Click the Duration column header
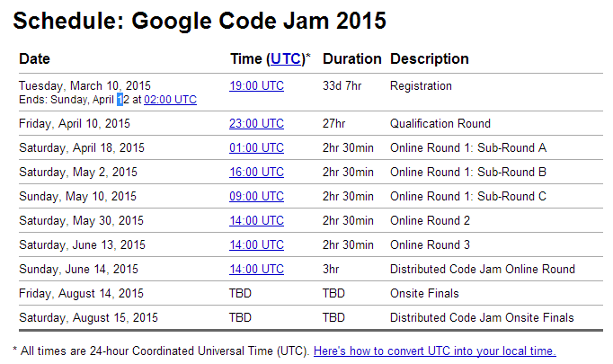 coord(351,58)
